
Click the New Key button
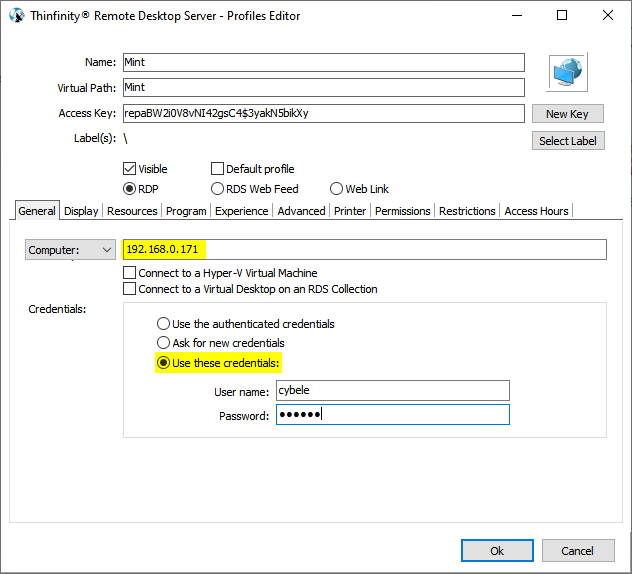point(568,114)
